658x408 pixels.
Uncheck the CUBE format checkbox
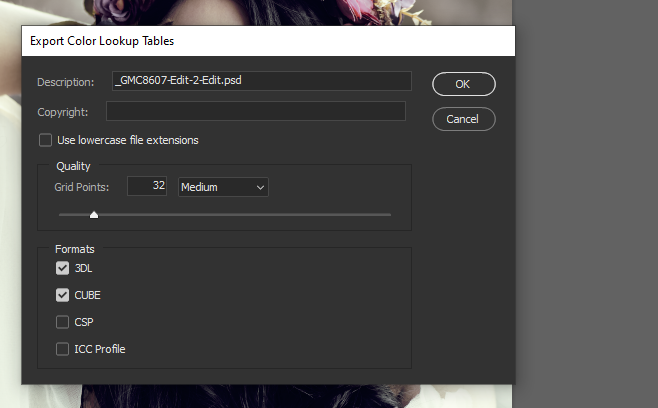63,295
